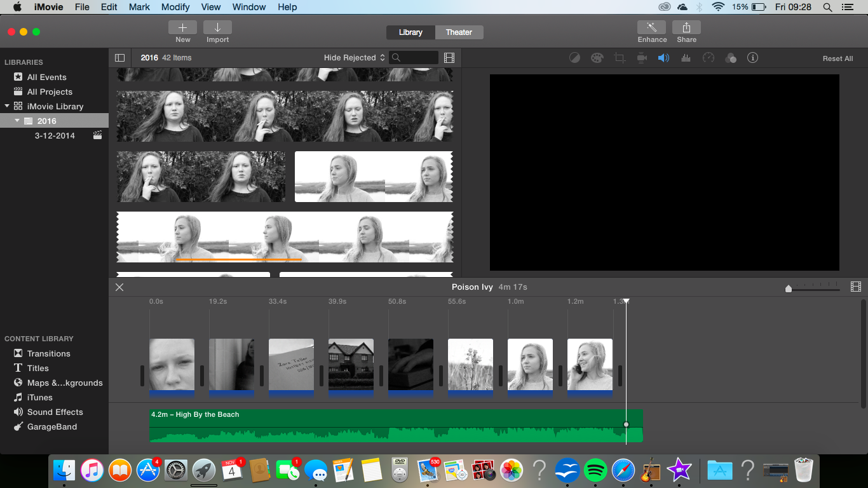868x488 pixels.
Task: Switch to the Theater tab
Action: point(459,32)
